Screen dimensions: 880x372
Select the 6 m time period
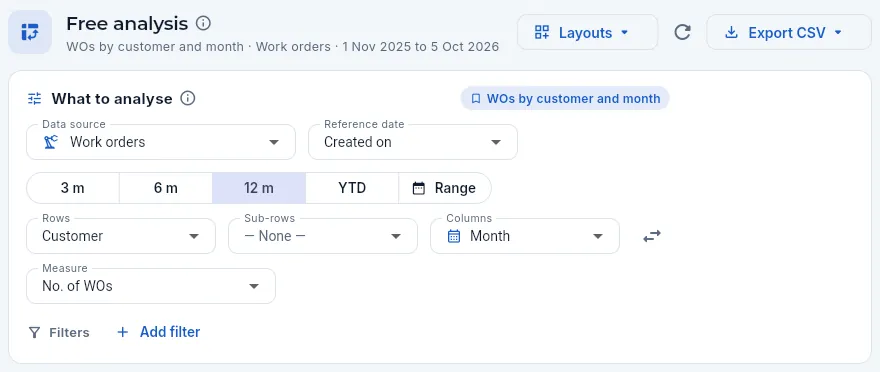tap(166, 188)
